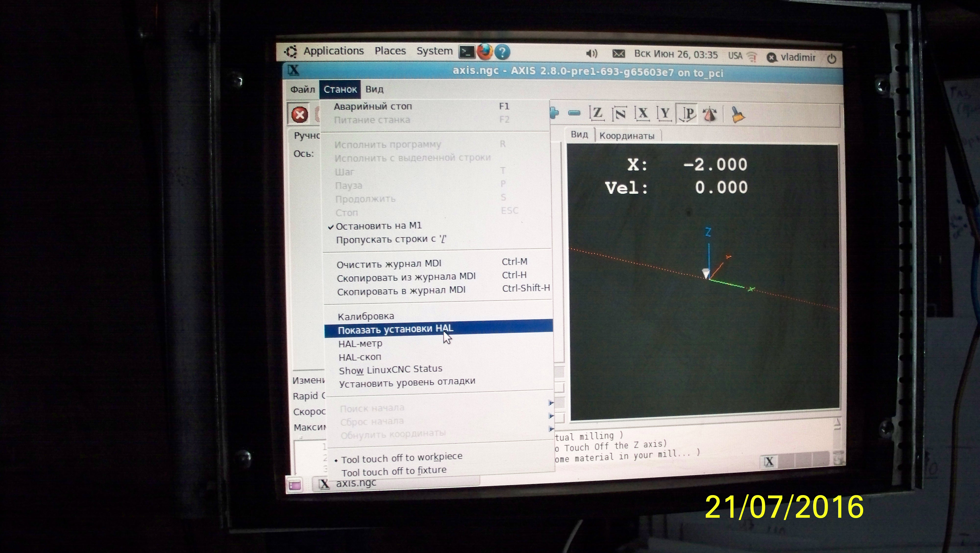The width and height of the screenshot is (980, 553).
Task: Open the Файл menu
Action: (x=302, y=90)
